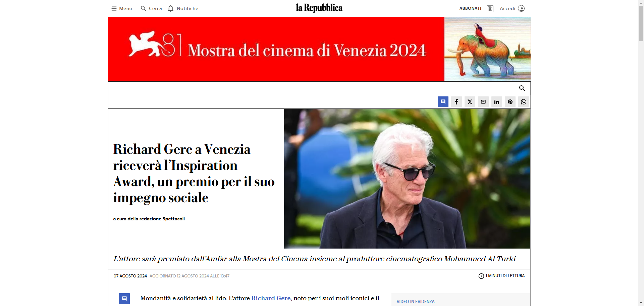Click the Menu label

(x=125, y=8)
